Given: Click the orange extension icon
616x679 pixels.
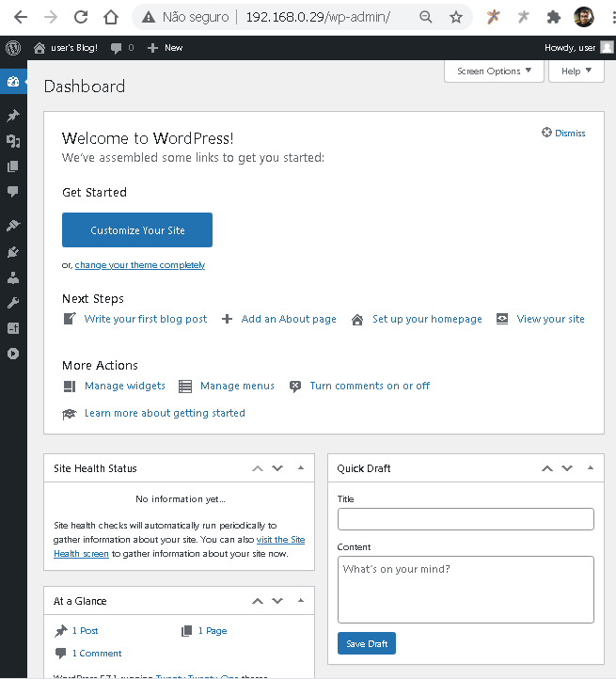Looking at the screenshot, I should (x=493, y=17).
